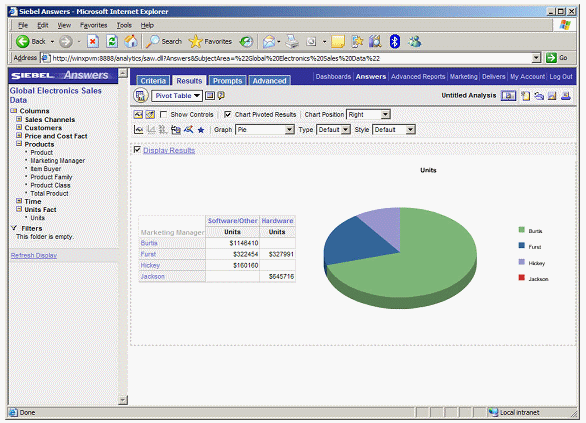
Task: Expand the Customers folder
Action: pos(19,127)
